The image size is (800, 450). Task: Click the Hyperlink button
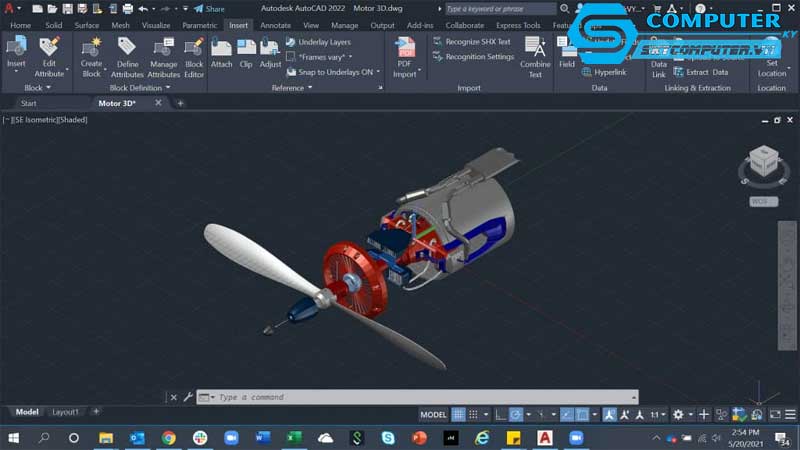pyautogui.click(x=604, y=72)
